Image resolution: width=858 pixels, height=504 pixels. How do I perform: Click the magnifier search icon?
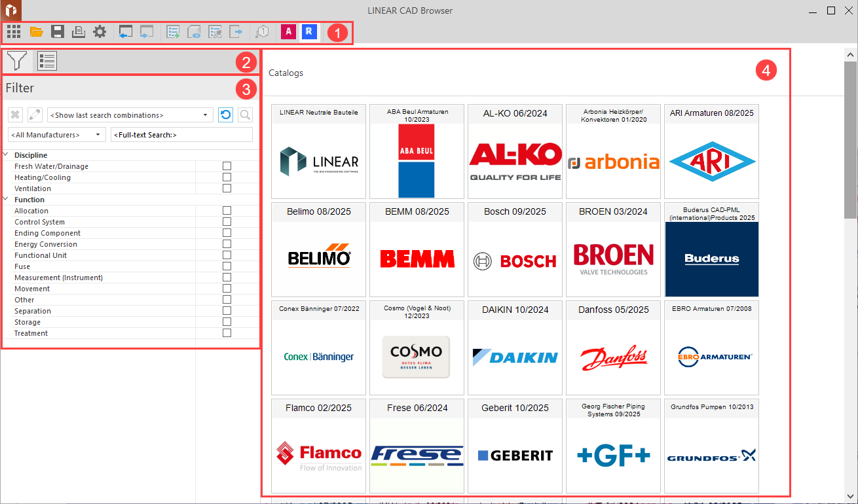[x=245, y=115]
